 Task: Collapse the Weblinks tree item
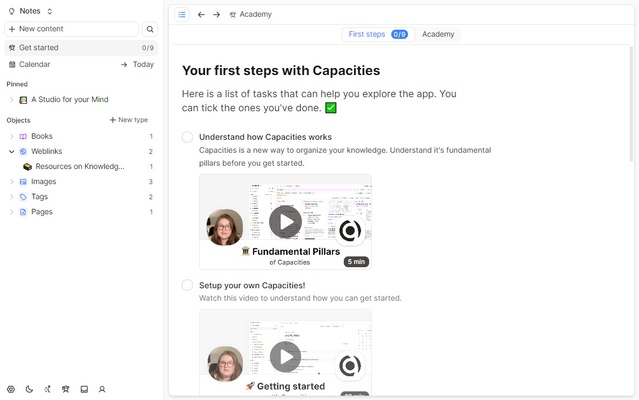(x=11, y=152)
